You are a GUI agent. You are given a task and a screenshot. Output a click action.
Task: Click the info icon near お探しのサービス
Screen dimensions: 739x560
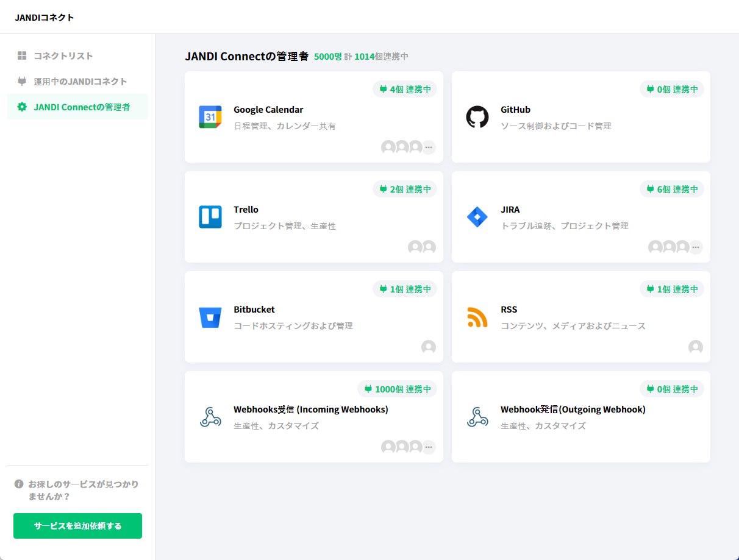[19, 484]
